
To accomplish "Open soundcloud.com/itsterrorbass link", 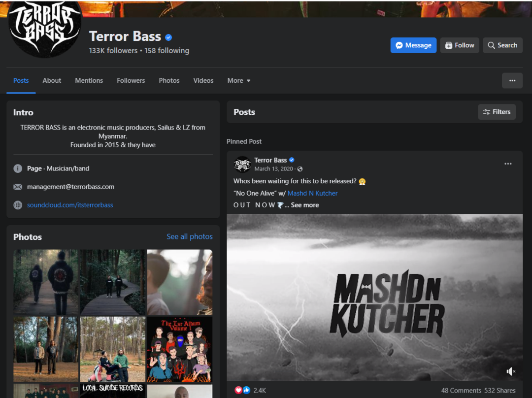I will pos(70,205).
